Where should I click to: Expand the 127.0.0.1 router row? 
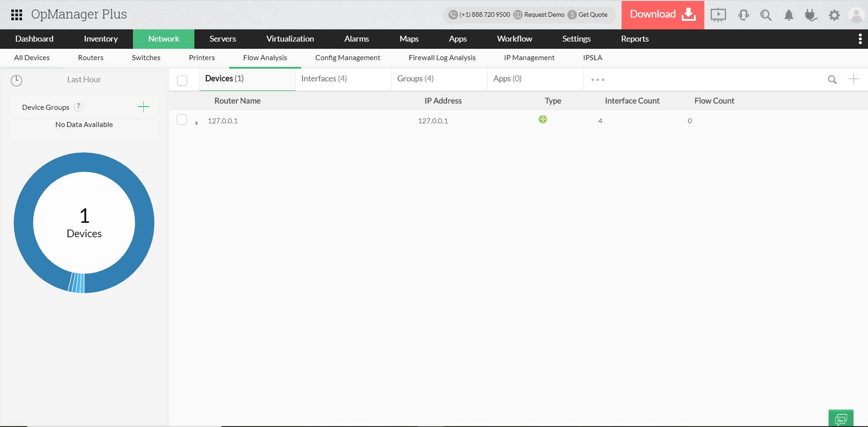[197, 123]
